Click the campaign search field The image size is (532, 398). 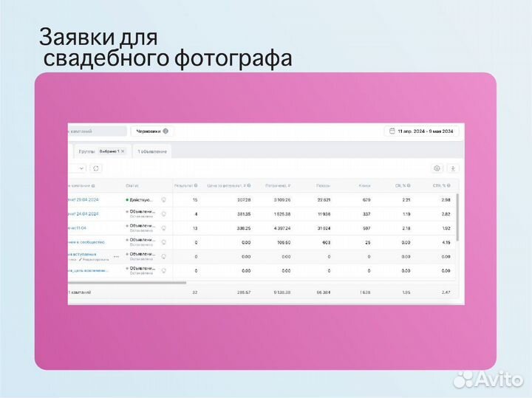[x=98, y=131]
